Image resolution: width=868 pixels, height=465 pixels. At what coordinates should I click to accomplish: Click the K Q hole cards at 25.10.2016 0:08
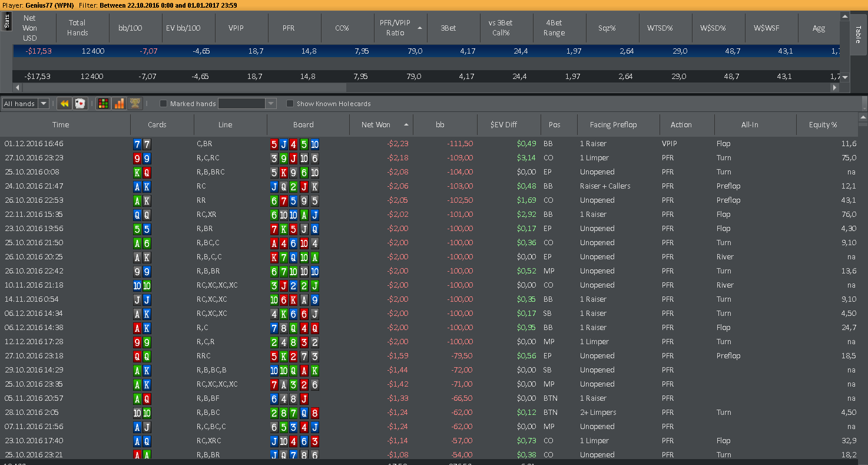[142, 172]
